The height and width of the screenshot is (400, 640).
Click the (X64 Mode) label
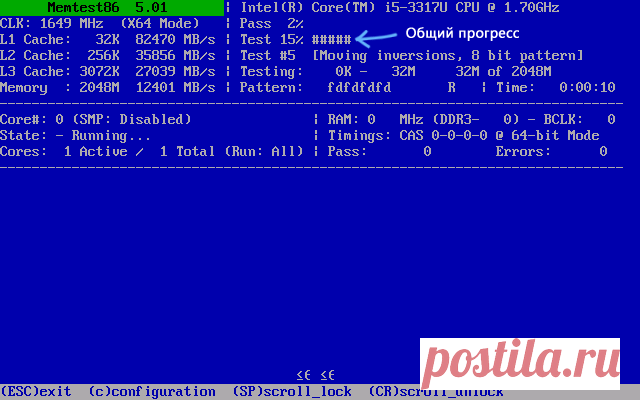pyautogui.click(x=160, y=24)
